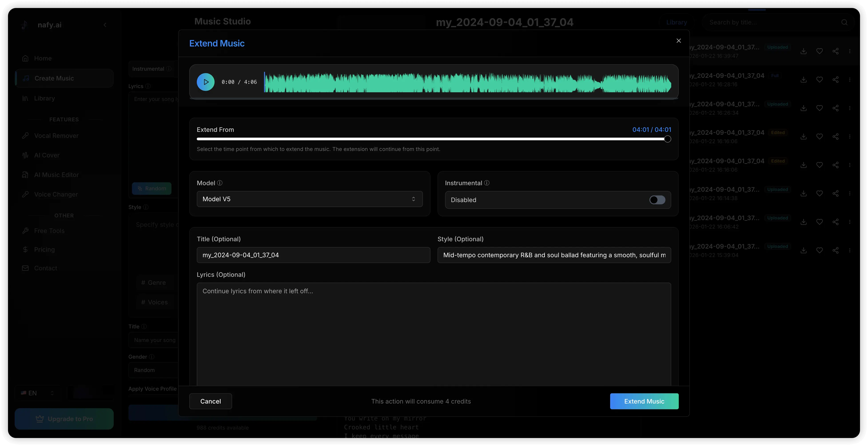The height and width of the screenshot is (446, 868).
Task: Open more options for track dated 16:26:34
Action: (x=850, y=108)
